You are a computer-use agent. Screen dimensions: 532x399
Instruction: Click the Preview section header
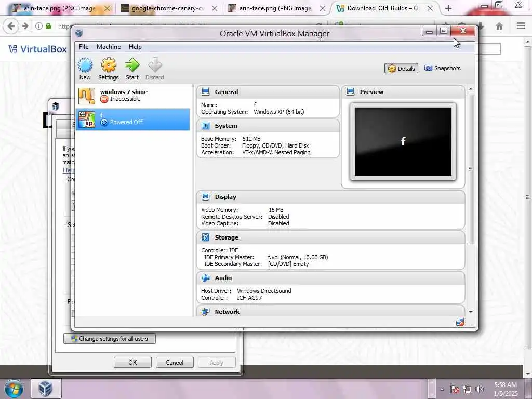403,91
